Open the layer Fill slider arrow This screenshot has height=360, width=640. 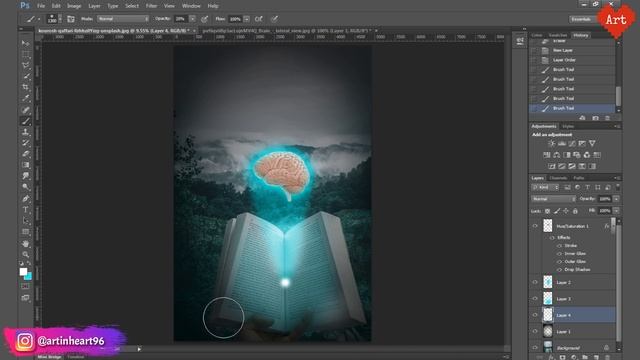[x=616, y=211]
